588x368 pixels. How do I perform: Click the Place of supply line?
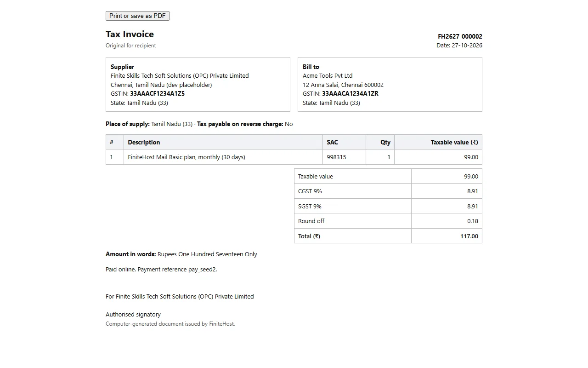[x=199, y=124]
